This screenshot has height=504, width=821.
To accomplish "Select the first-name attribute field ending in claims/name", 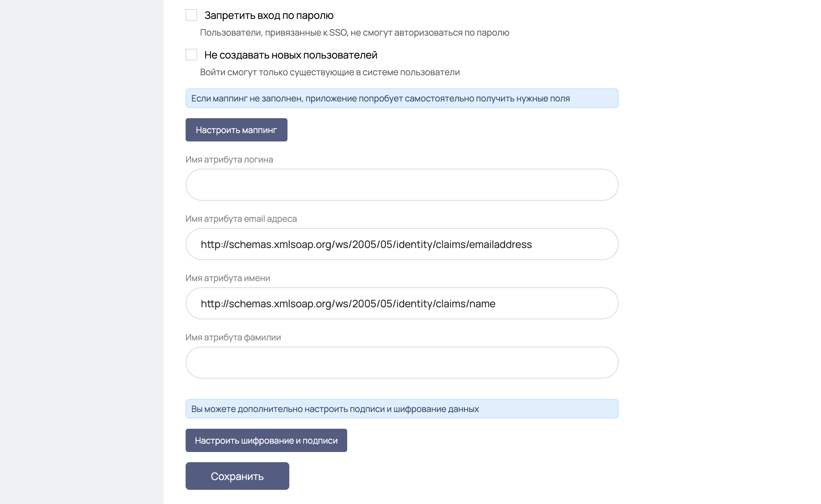I will (x=402, y=303).
